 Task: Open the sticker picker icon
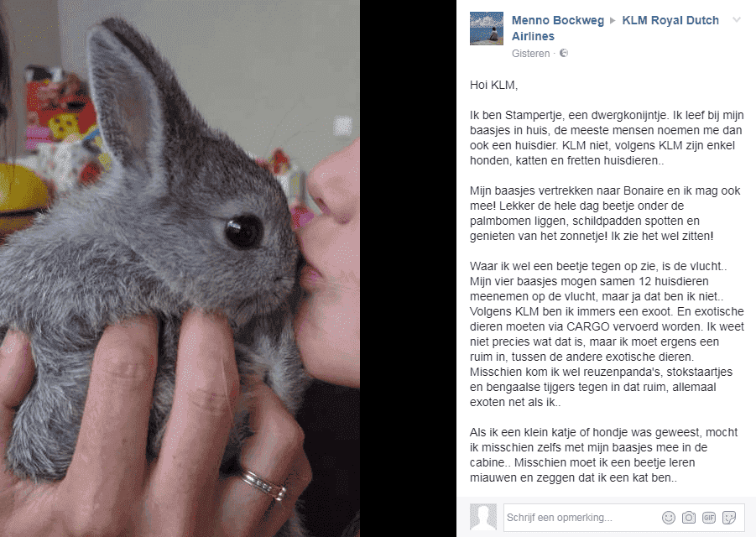point(729,518)
